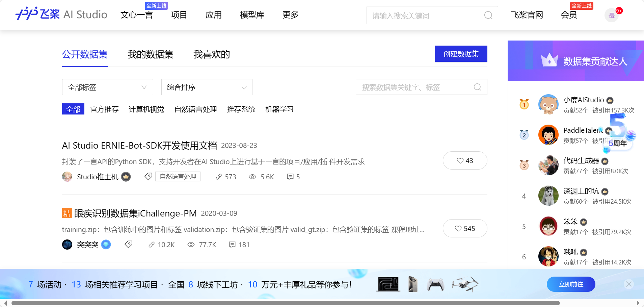Click crown badge beside Studio推土机
This screenshot has height=307, width=644.
click(126, 177)
